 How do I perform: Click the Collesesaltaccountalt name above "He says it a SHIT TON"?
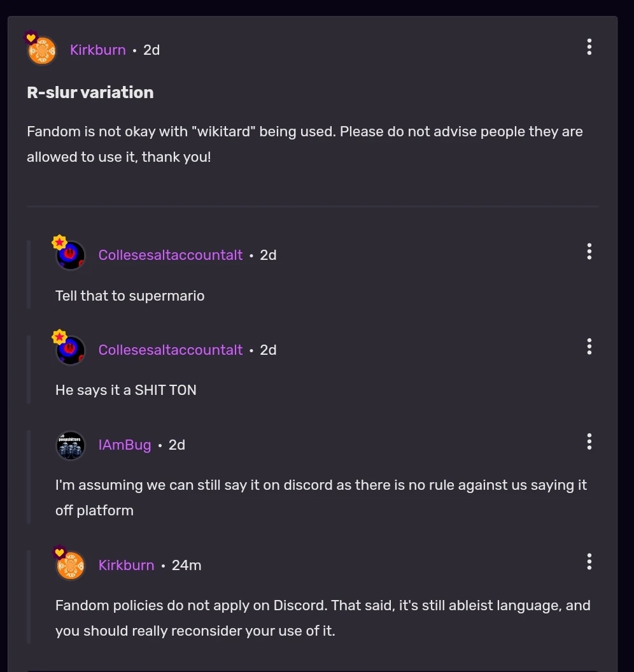coord(171,350)
